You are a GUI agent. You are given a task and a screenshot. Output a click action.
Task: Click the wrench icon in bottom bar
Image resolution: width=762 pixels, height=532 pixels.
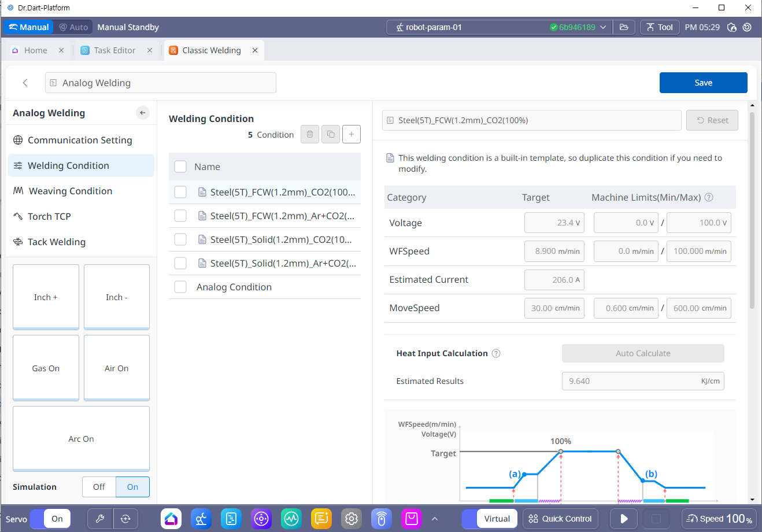click(99, 519)
